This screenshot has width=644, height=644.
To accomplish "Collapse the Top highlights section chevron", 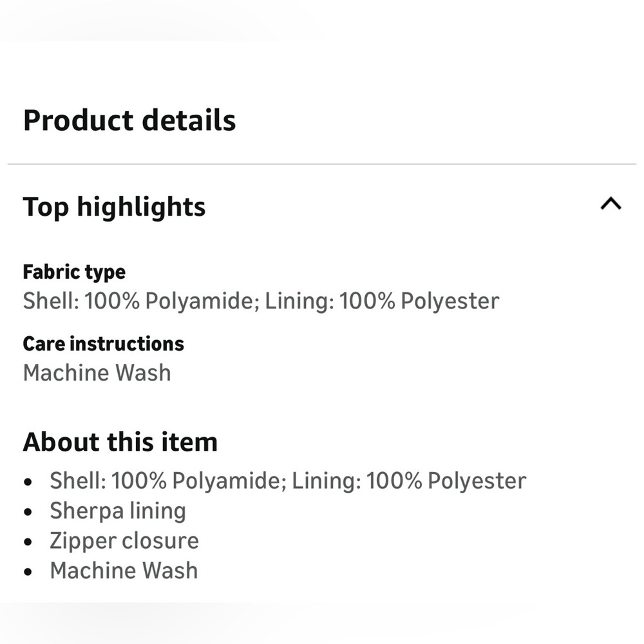I will (611, 205).
